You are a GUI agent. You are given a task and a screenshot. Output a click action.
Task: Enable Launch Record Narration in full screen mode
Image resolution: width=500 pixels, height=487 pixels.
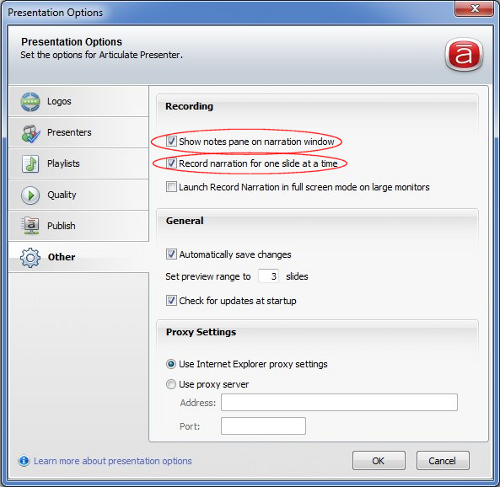click(x=171, y=187)
